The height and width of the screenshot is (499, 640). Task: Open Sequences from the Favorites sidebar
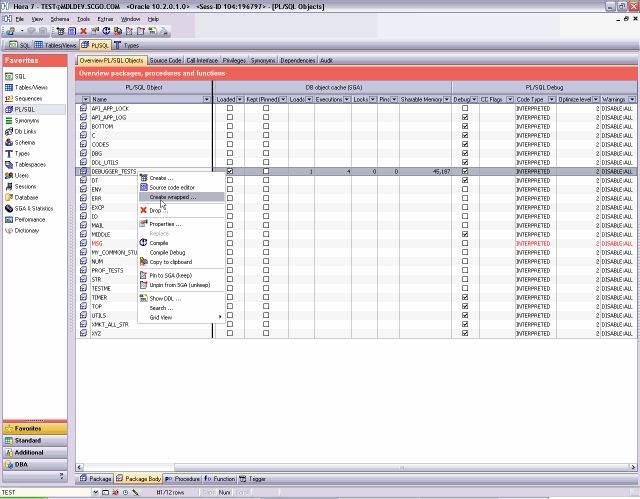point(28,98)
